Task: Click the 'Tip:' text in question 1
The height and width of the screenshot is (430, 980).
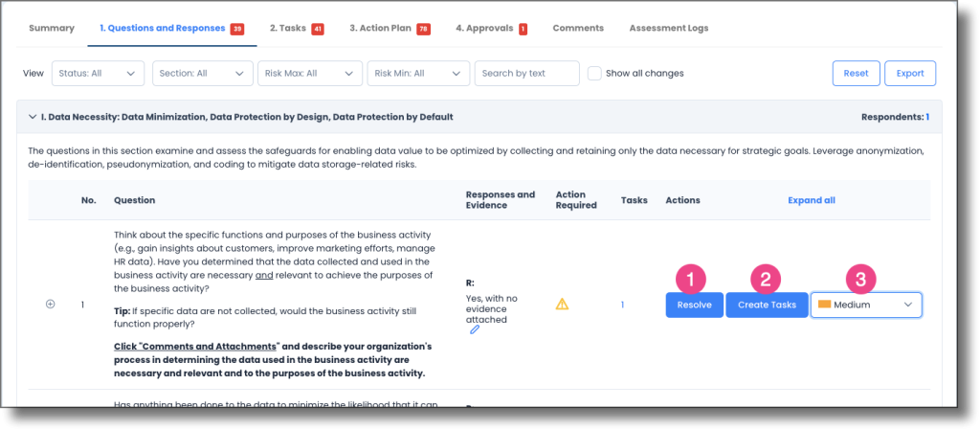Action: tap(122, 311)
